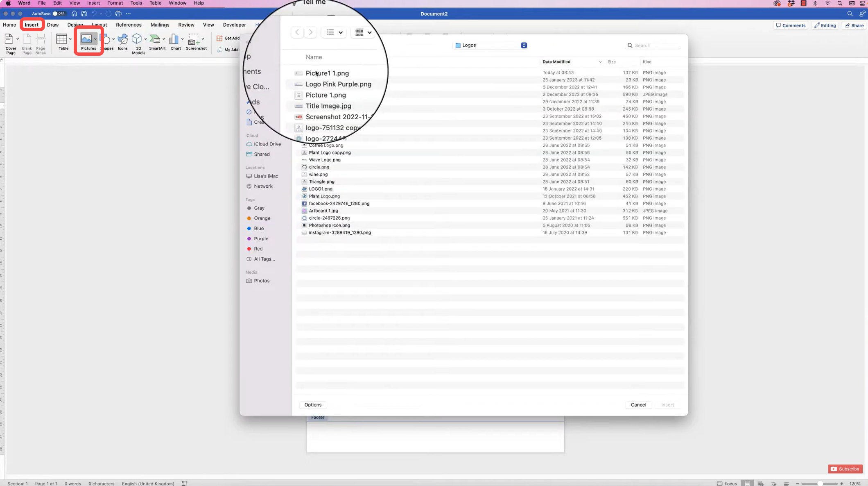Image resolution: width=868 pixels, height=486 pixels.
Task: Open Get Add-ins
Action: coord(228,38)
